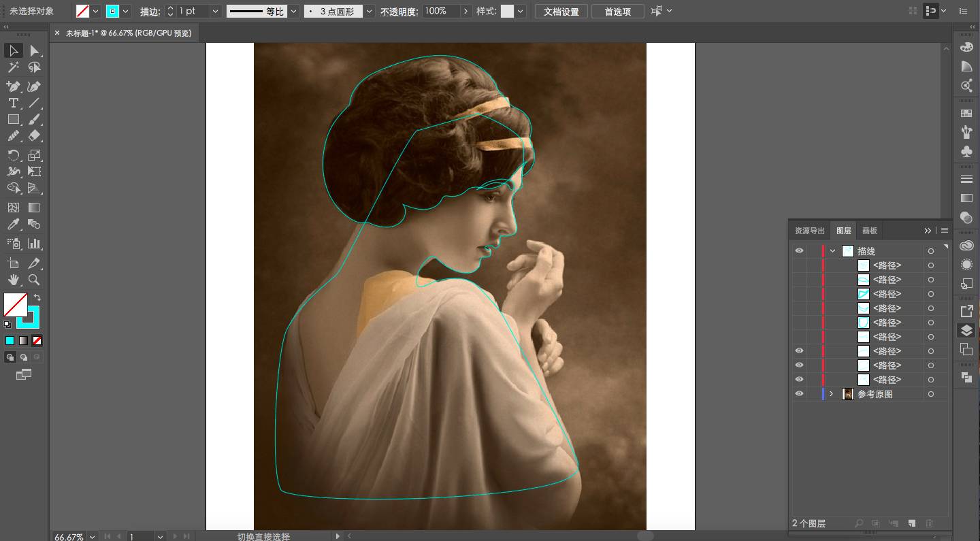Activate the Zoom tool
Viewport: 980px width, 541px height.
tap(34, 280)
